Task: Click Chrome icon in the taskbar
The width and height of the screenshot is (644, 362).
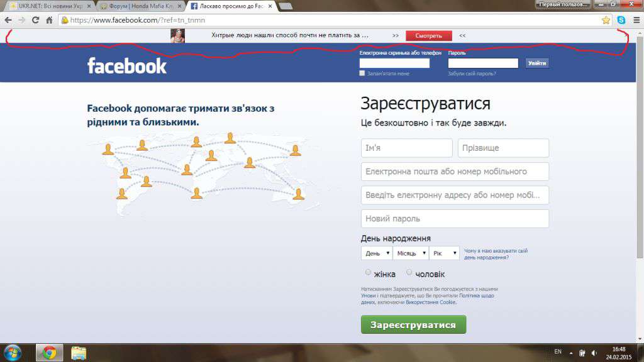Action: (49, 353)
